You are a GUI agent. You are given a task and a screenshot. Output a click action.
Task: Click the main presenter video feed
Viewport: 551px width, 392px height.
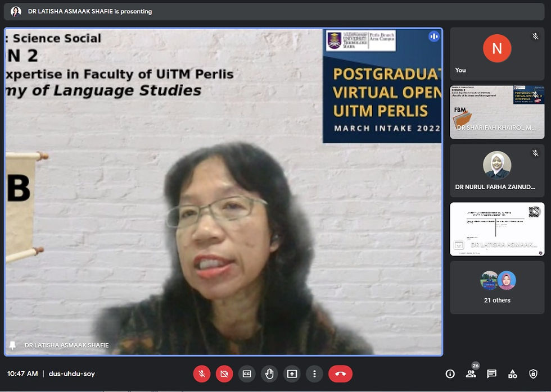click(224, 192)
